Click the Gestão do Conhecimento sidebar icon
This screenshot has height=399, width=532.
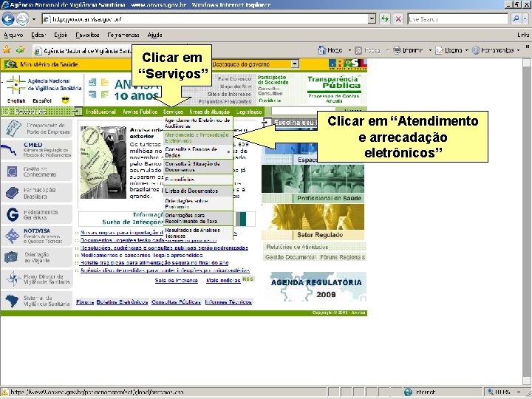pyautogui.click(x=13, y=171)
